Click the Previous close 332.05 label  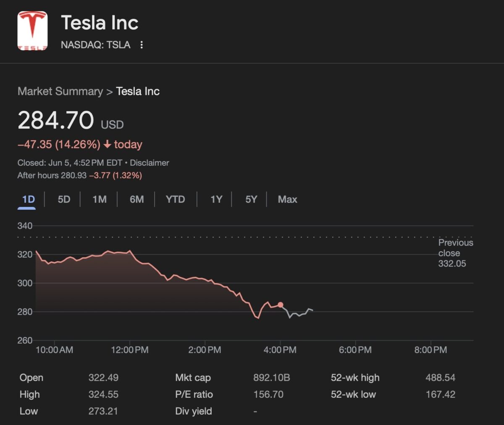pyautogui.click(x=455, y=253)
